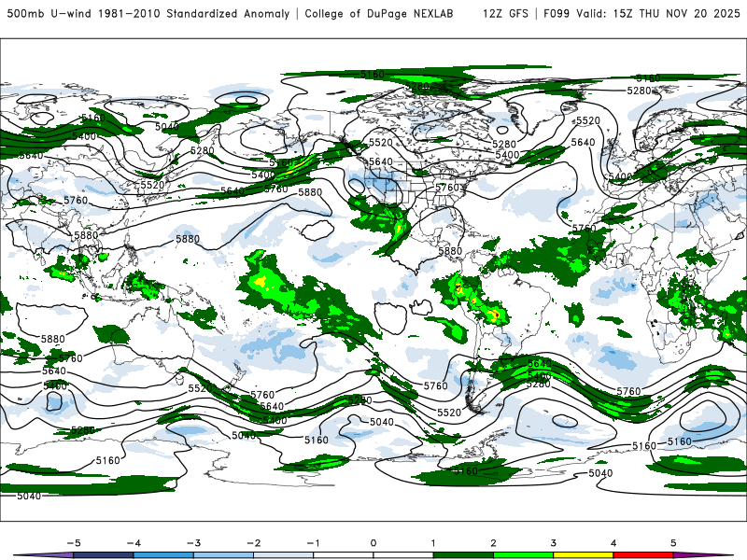Click the red anomaly maximum over northern South America
Image resolution: width=747 pixels, height=560 pixels.
click(x=497, y=315)
